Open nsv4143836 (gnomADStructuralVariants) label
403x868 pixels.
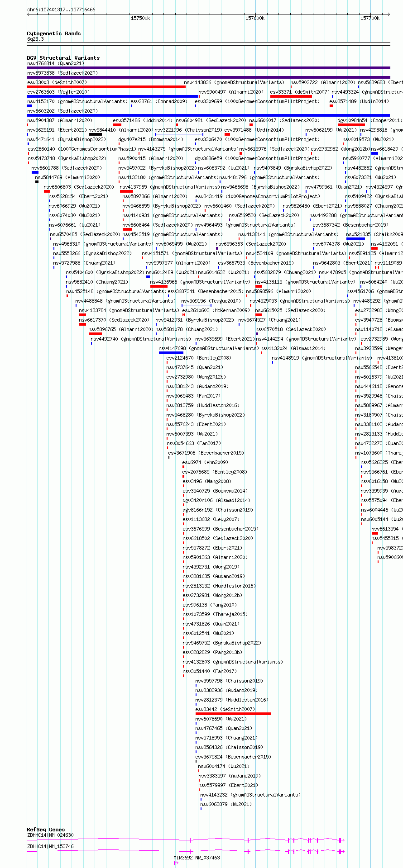coord(234,82)
